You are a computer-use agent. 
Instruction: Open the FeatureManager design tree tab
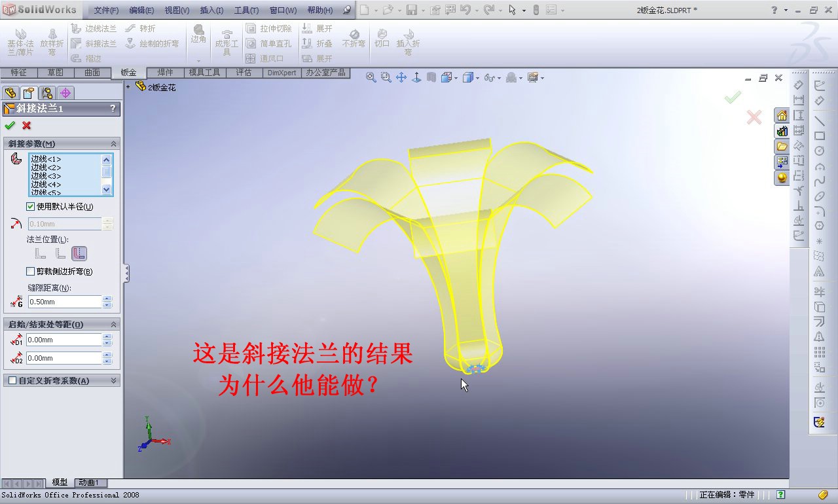click(10, 93)
